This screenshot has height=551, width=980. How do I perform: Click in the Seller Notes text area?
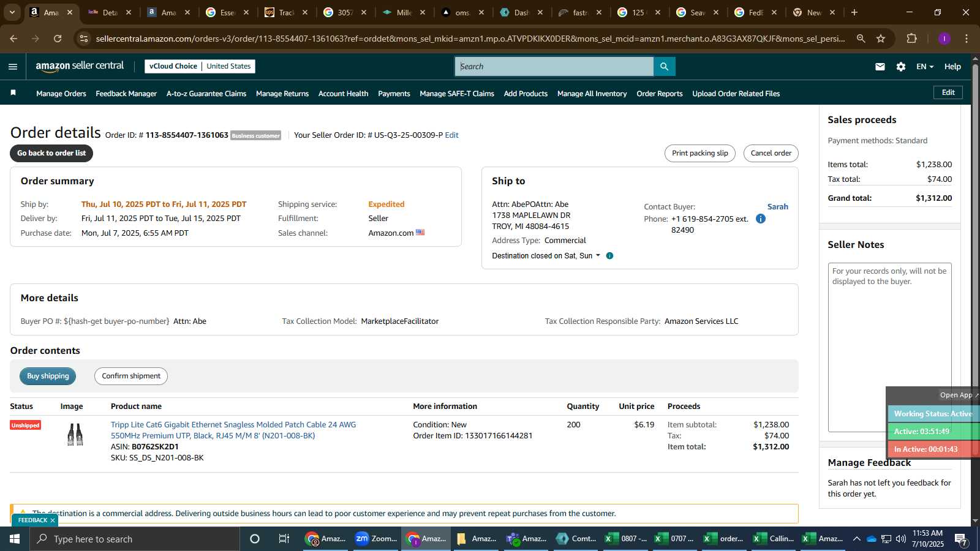(889, 347)
